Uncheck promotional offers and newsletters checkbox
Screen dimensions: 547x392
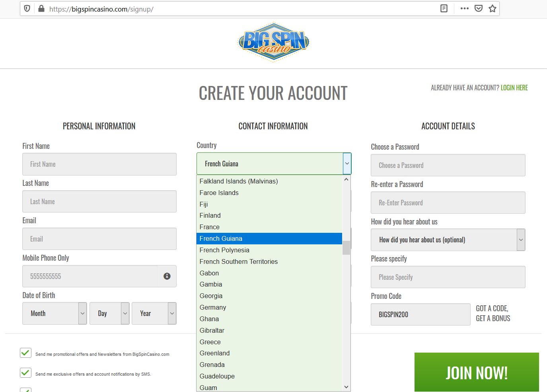25,353
